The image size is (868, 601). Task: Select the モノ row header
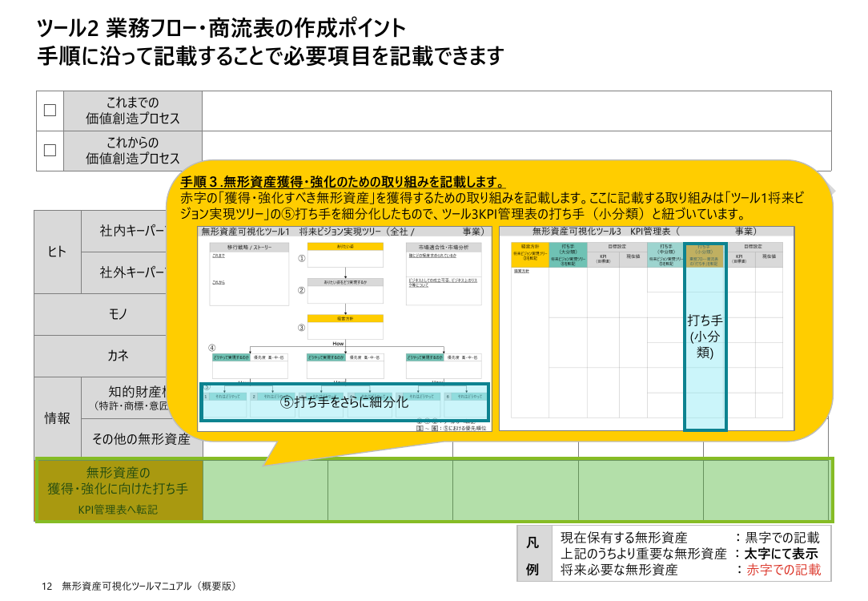(118, 314)
